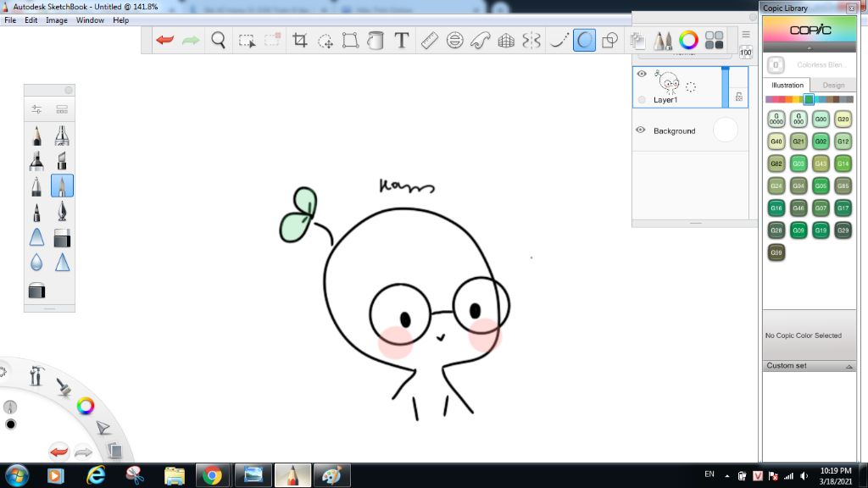
Task: Toggle the Symmetry tool
Action: [x=531, y=41]
